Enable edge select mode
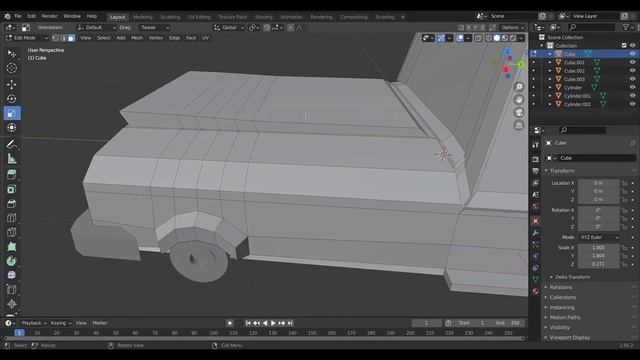 63,38
